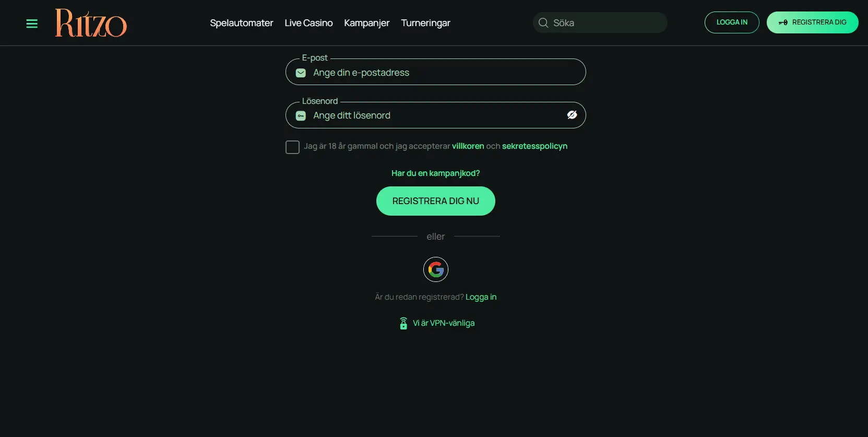This screenshot has height=437, width=868.
Task: Open Spelautomater menu item
Action: [x=242, y=23]
